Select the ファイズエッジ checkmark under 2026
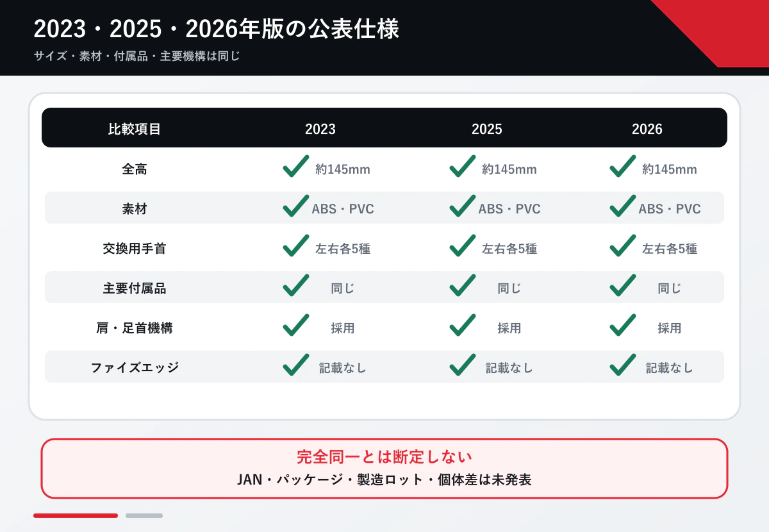The image size is (769, 532). pos(623,365)
